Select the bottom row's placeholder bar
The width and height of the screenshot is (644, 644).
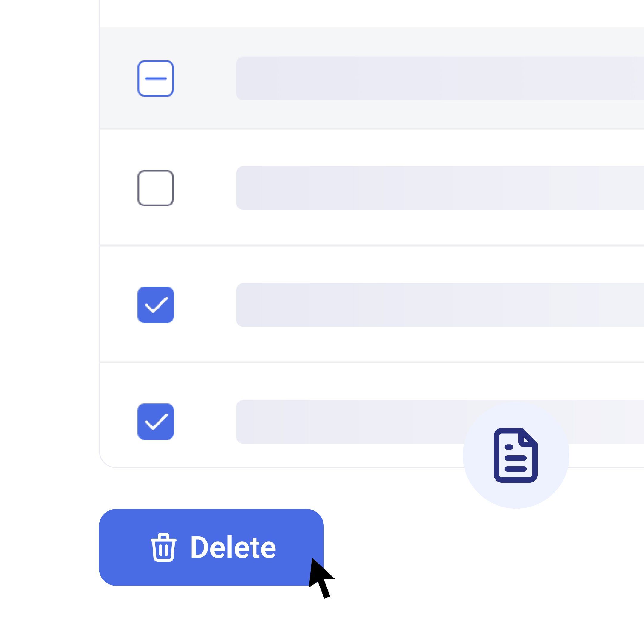pyautogui.click(x=350, y=422)
